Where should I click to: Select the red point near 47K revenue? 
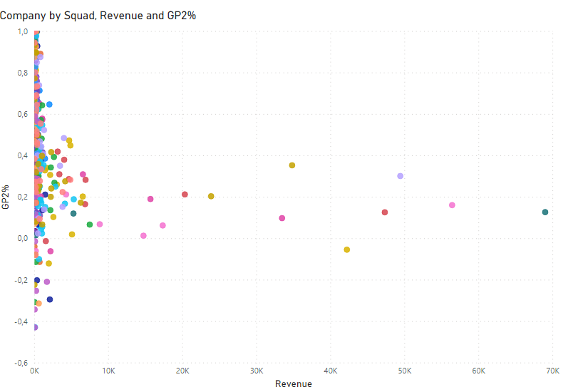(384, 212)
